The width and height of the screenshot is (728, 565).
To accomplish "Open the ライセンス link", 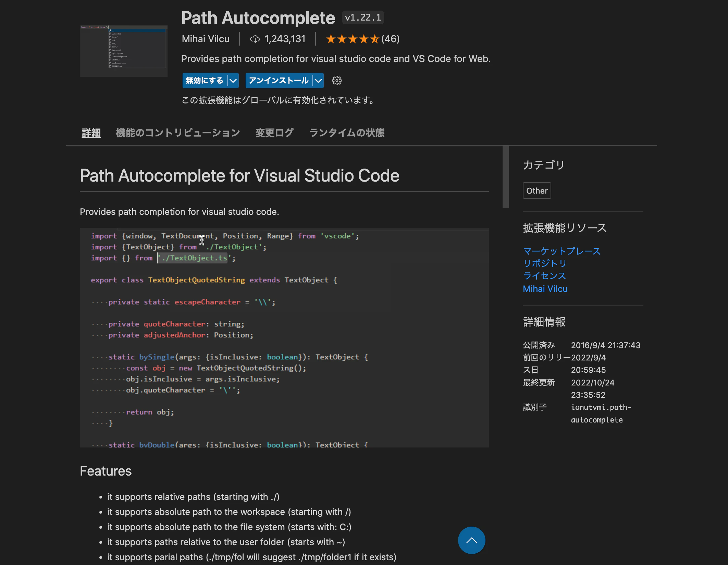I will tap(544, 276).
